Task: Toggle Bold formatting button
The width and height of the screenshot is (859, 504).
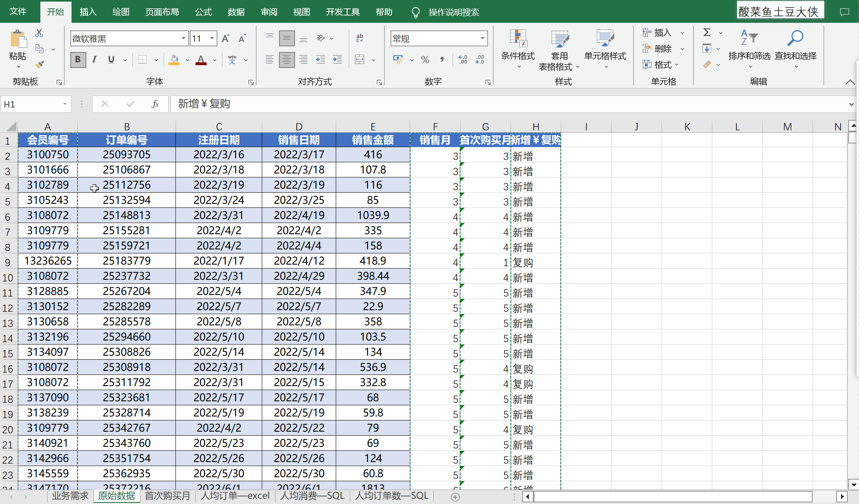Action: (x=78, y=60)
